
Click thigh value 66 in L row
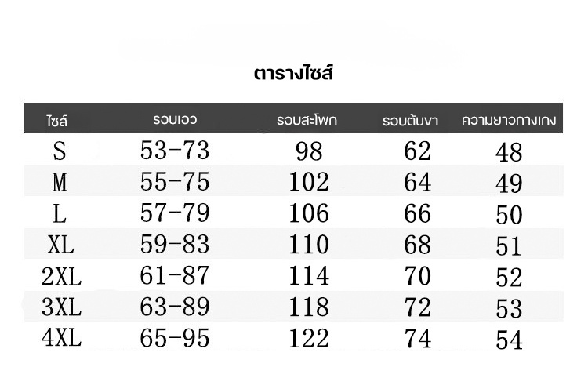[417, 213]
